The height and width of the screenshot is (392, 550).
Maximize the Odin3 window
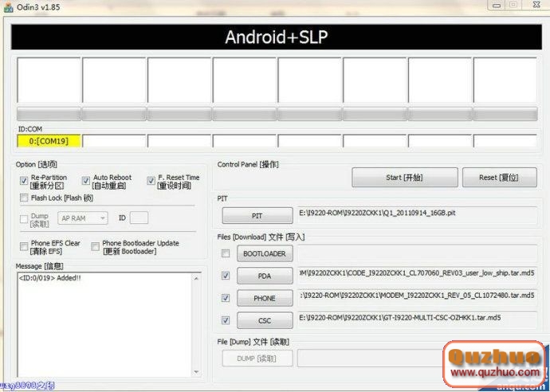[x=513, y=5]
